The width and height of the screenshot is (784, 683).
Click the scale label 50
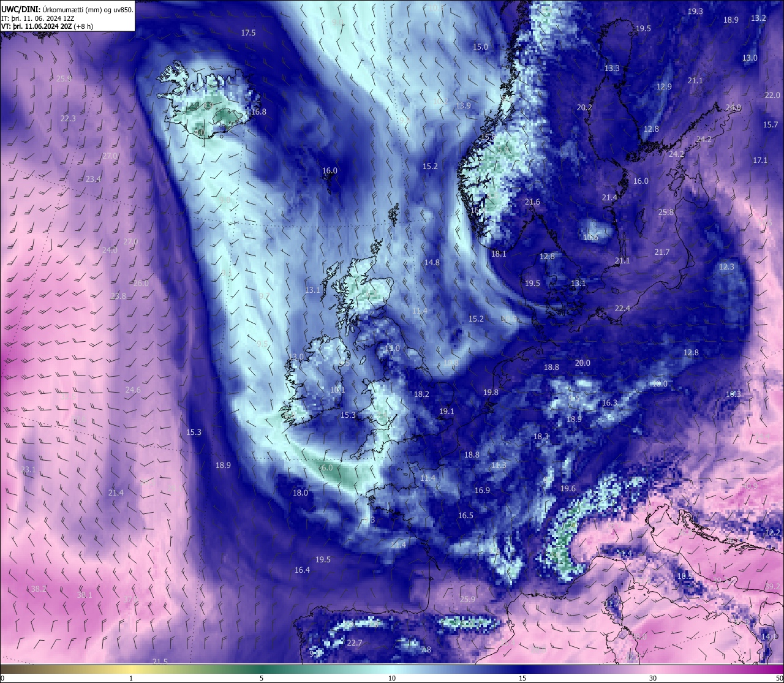779,678
